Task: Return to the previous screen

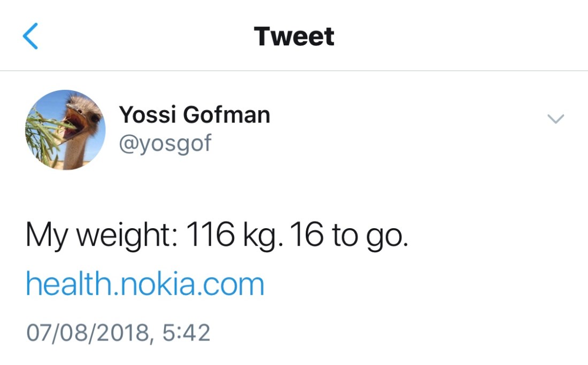Action: click(30, 37)
